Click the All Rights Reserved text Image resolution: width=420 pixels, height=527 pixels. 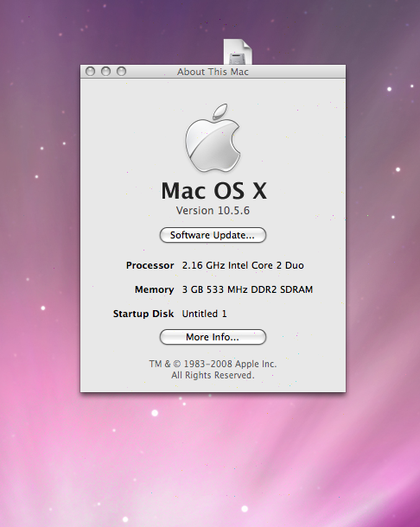pos(213,375)
